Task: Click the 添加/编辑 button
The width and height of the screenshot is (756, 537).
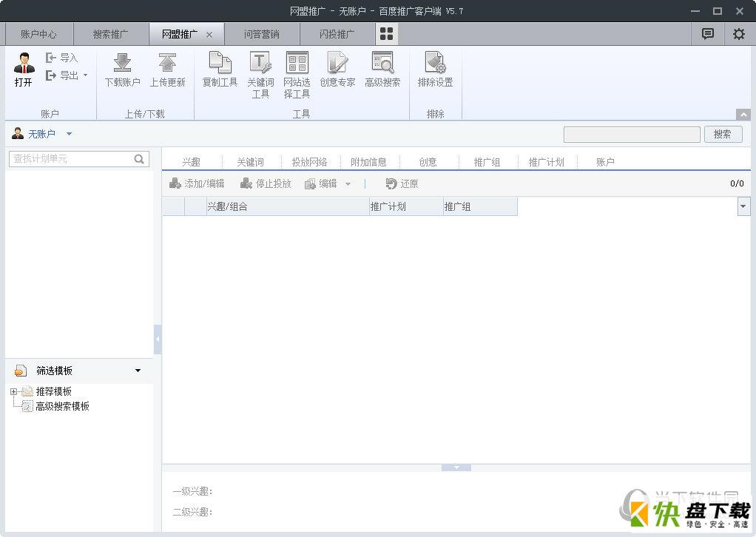Action: click(197, 183)
